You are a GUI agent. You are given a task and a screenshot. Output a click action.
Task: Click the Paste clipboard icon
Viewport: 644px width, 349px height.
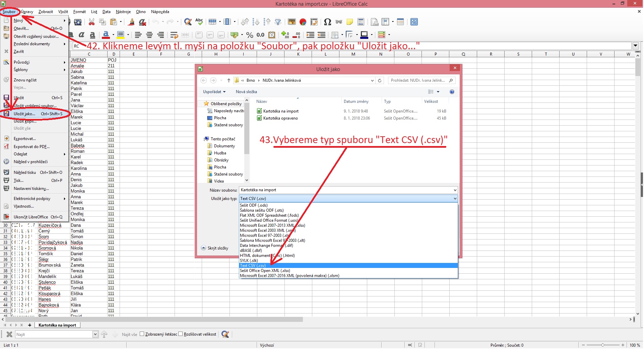click(x=114, y=22)
